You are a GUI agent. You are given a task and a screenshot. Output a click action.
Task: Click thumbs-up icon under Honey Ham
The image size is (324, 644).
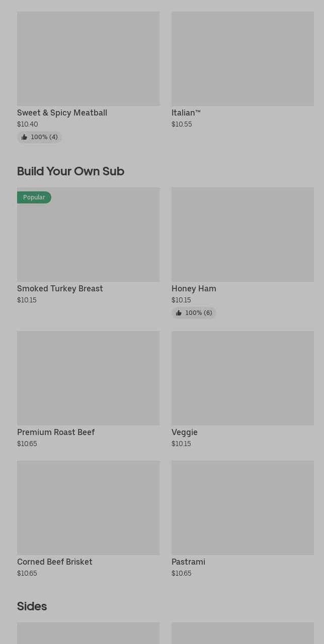[179, 313]
